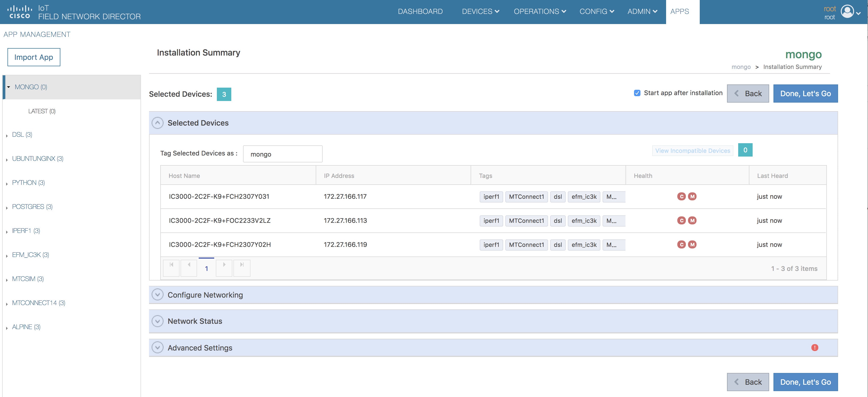
Task: Select LATEST (0) under MONGO
Action: pos(42,111)
